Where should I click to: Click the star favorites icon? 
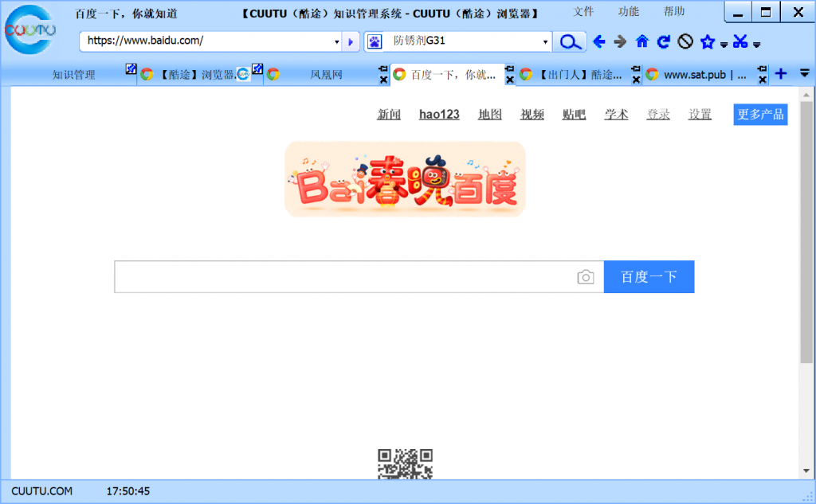708,41
